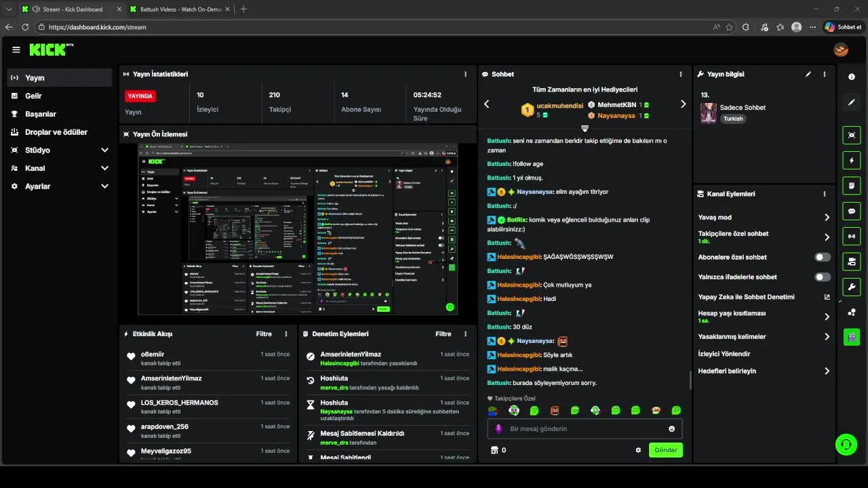Click the info icon in right sidebar
868x488 pixels.
coord(852,77)
